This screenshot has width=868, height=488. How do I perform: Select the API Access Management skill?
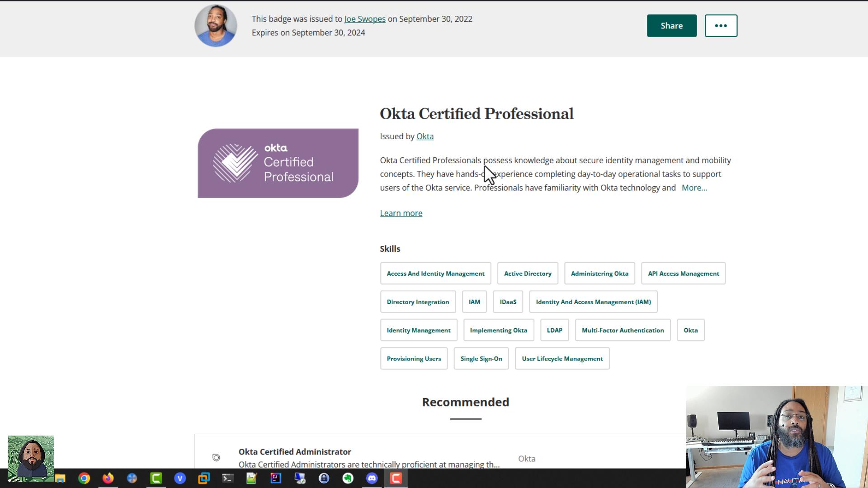(683, 273)
